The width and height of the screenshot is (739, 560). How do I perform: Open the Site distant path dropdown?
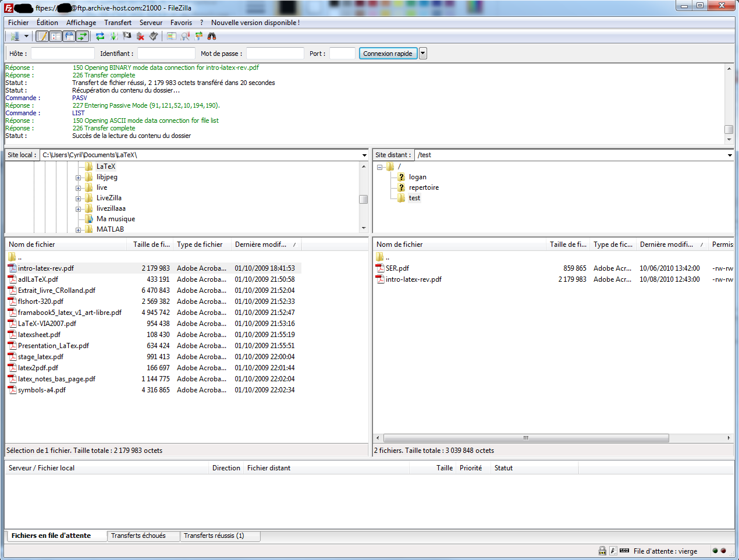tap(730, 155)
